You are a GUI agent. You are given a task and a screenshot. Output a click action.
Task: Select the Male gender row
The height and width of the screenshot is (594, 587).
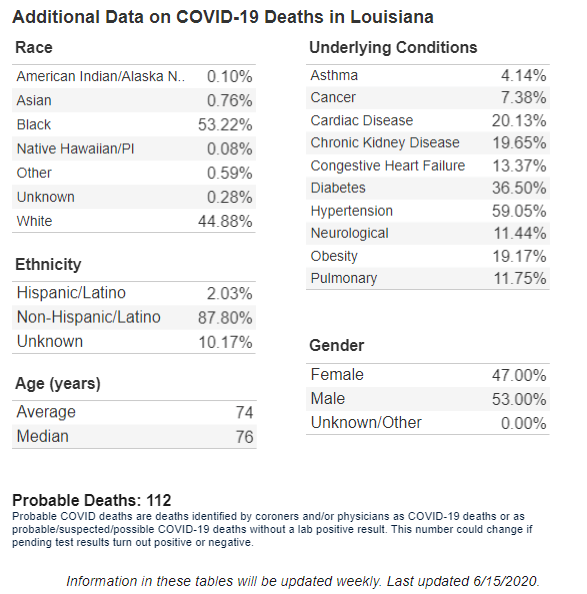pos(428,399)
